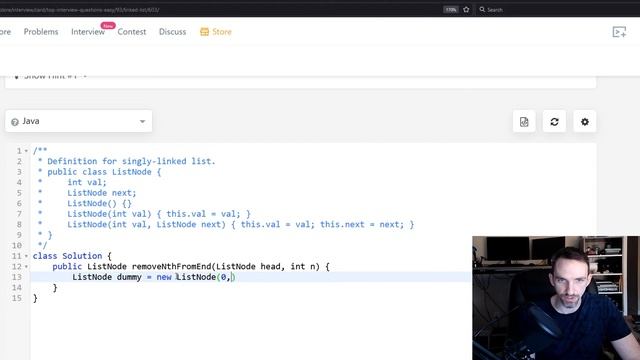
Task: Click 'this.next = next;' on line 8
Action: coord(362,224)
